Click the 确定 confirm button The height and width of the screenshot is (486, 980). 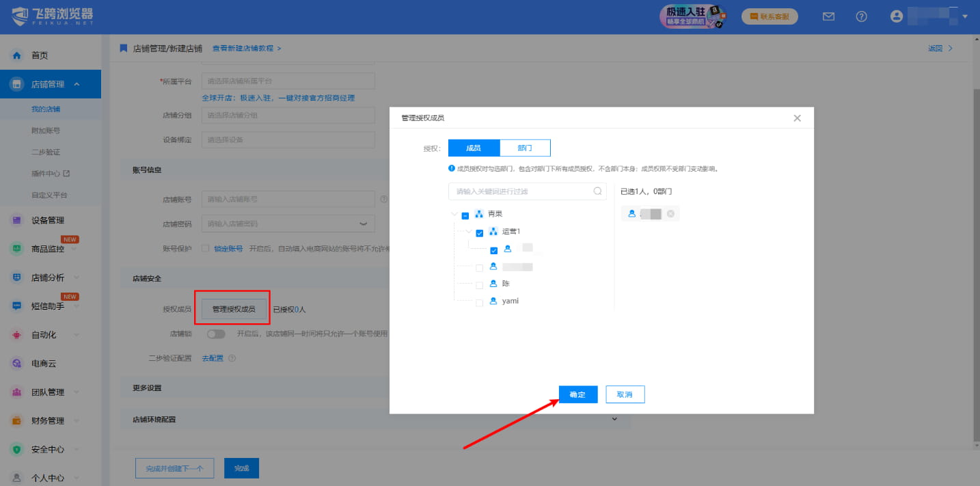pos(577,394)
